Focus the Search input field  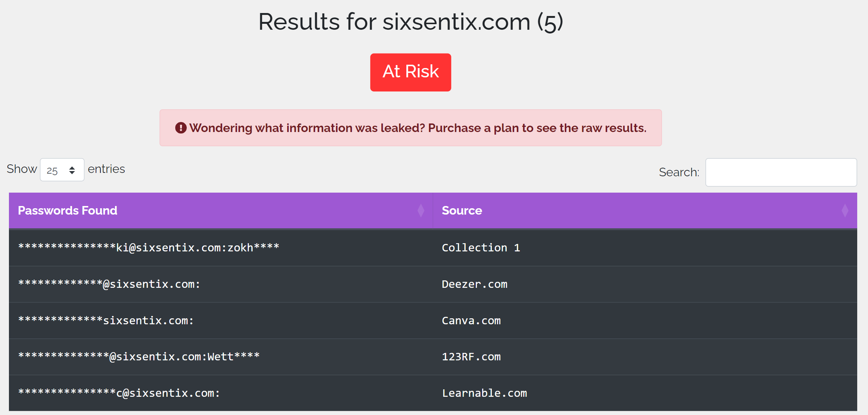(x=781, y=172)
